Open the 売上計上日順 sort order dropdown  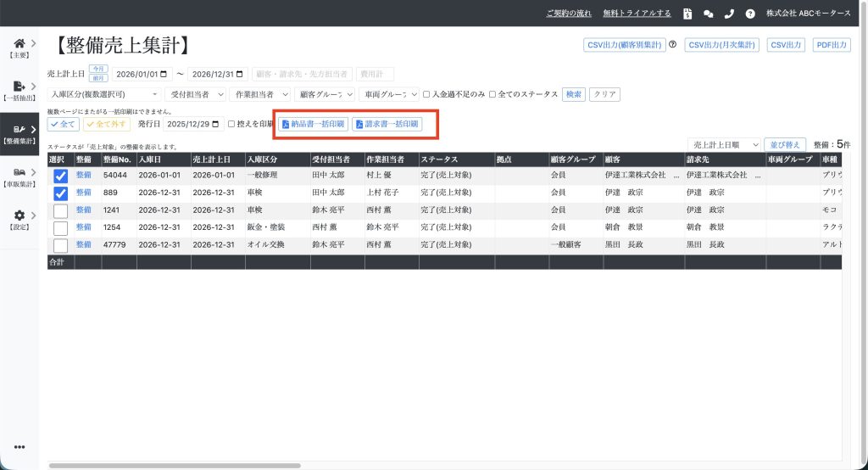point(723,145)
